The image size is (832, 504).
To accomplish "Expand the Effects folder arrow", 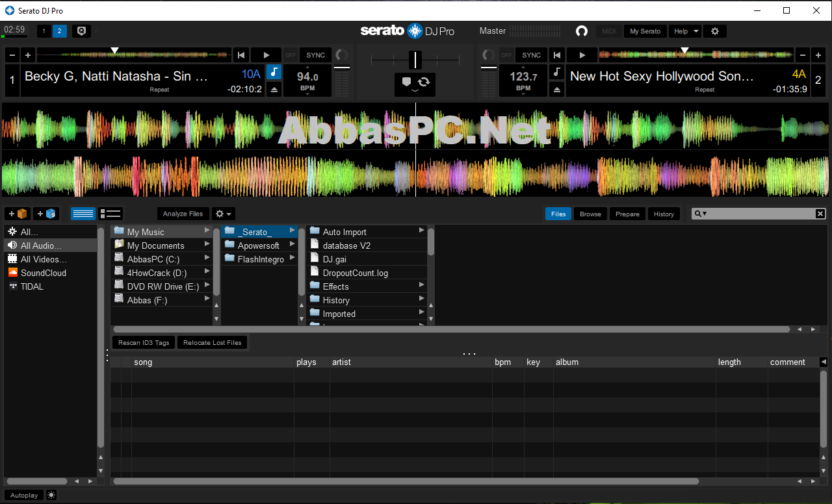I will click(422, 286).
